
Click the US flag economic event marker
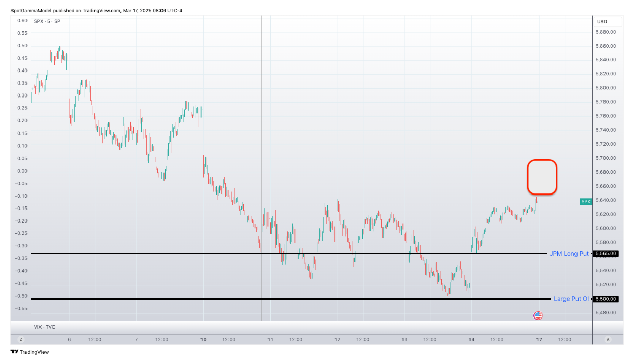pyautogui.click(x=538, y=315)
